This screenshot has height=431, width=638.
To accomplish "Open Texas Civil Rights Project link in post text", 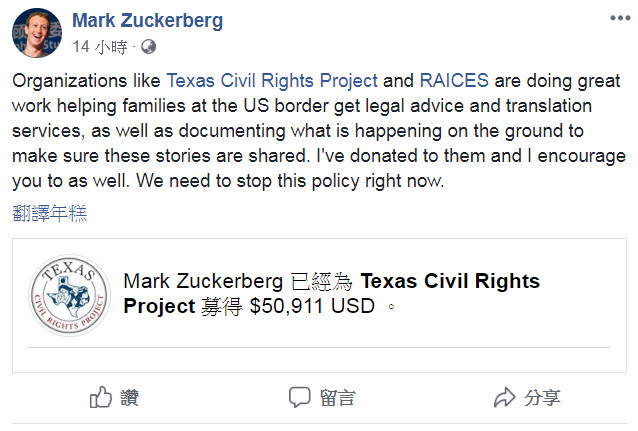I will pos(271,81).
